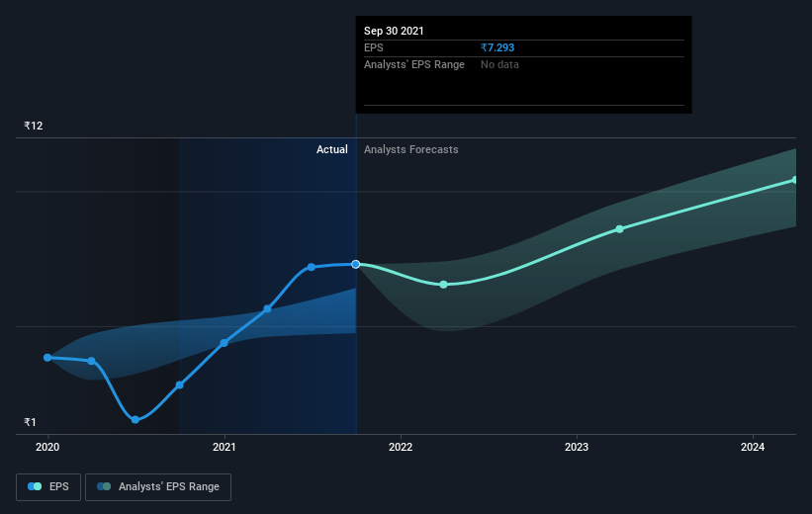Select the first EPS data point at 2020
The width and height of the screenshot is (812, 514).
click(x=47, y=358)
